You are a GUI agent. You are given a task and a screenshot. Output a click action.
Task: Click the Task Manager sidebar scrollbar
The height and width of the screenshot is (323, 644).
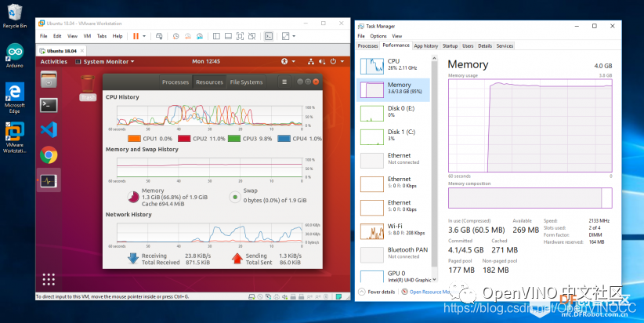[x=435, y=165]
